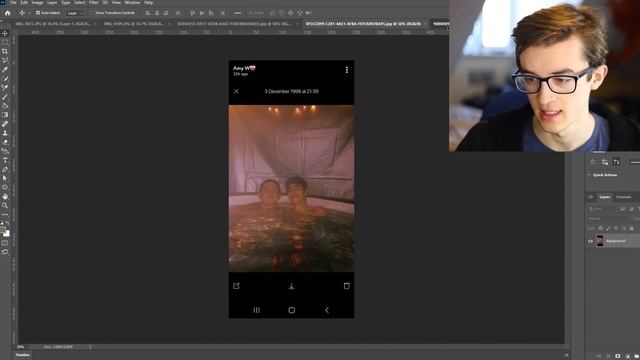Select the Clone Stamp tool
The image size is (640, 360).
click(x=5, y=133)
